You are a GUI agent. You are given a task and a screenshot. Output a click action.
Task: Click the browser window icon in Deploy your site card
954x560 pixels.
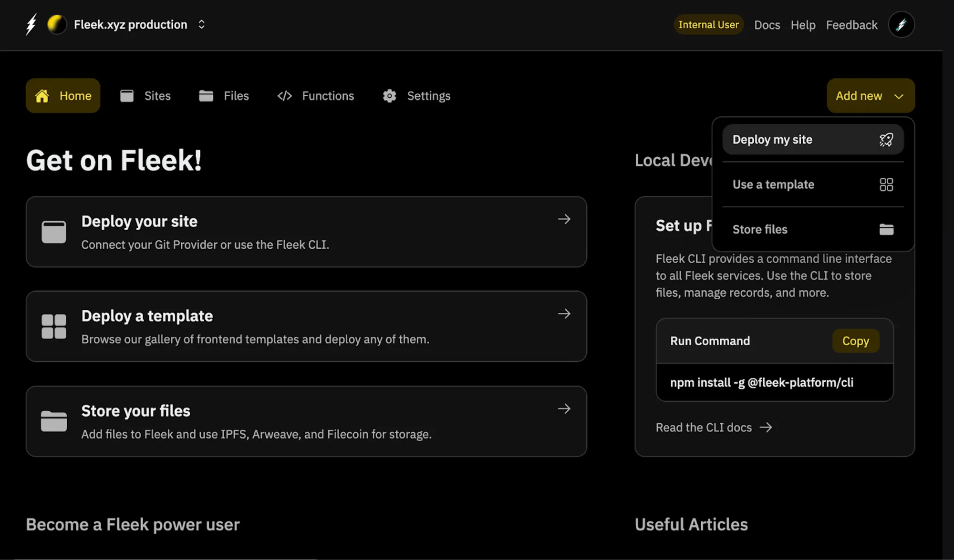[54, 232]
